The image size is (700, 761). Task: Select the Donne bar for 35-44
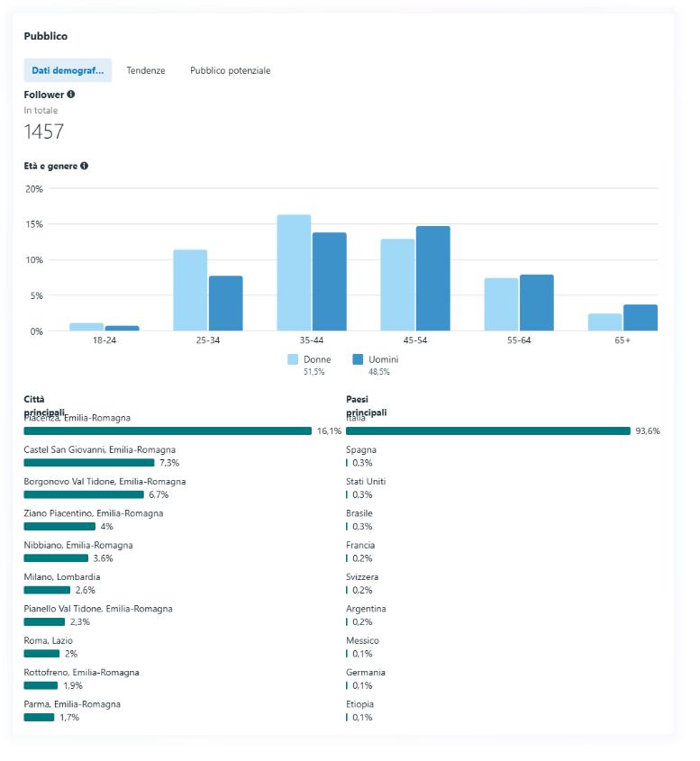[x=295, y=273]
